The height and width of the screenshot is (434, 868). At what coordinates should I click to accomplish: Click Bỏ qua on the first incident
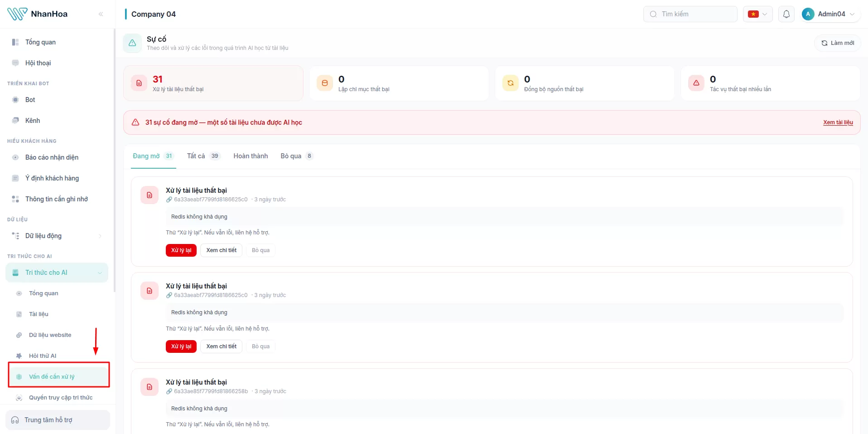260,250
